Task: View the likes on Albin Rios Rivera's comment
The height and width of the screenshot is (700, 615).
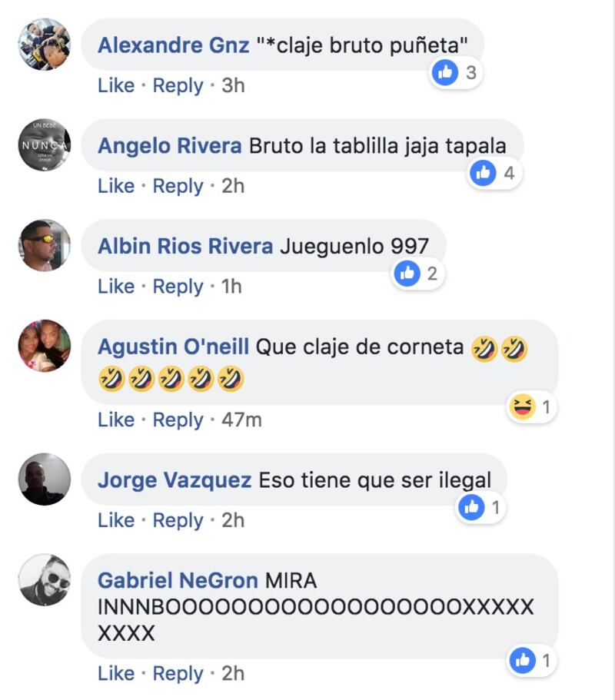Action: click(x=418, y=274)
